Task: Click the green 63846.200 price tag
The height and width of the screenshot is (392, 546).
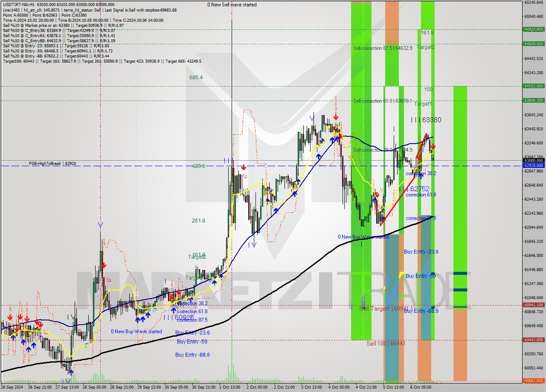Action: click(533, 101)
